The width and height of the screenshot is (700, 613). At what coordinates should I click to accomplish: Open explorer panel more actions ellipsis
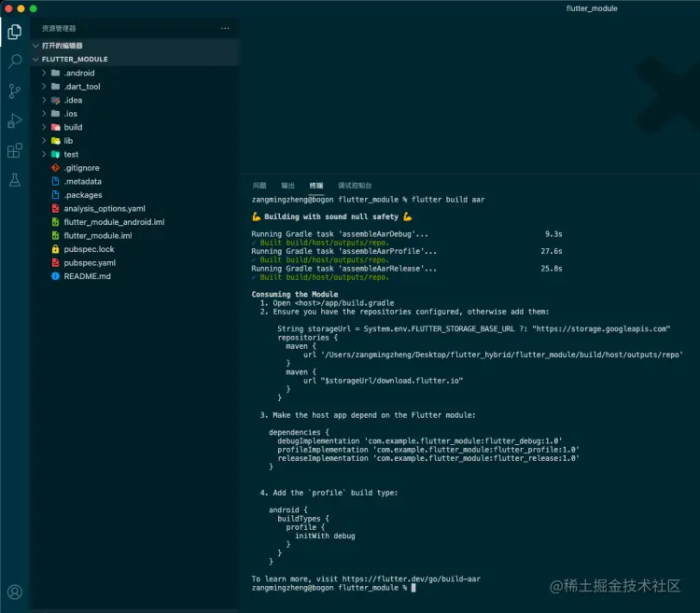225,29
